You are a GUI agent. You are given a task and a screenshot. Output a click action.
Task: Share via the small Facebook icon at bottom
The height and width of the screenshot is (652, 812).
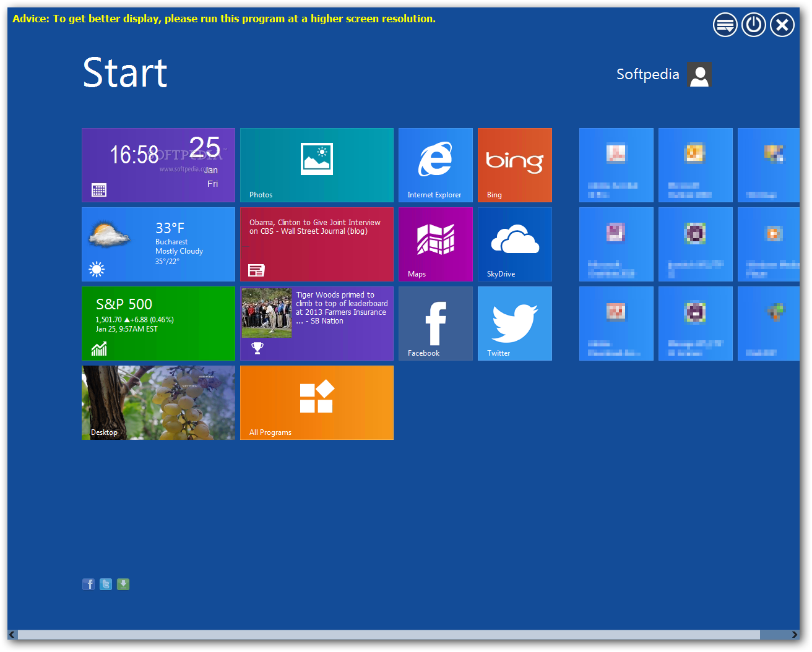click(x=89, y=584)
